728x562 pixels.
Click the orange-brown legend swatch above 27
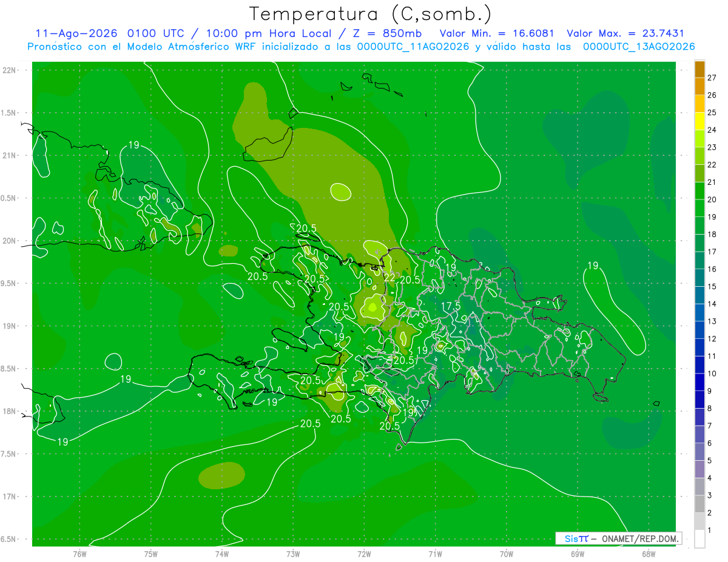click(x=699, y=69)
